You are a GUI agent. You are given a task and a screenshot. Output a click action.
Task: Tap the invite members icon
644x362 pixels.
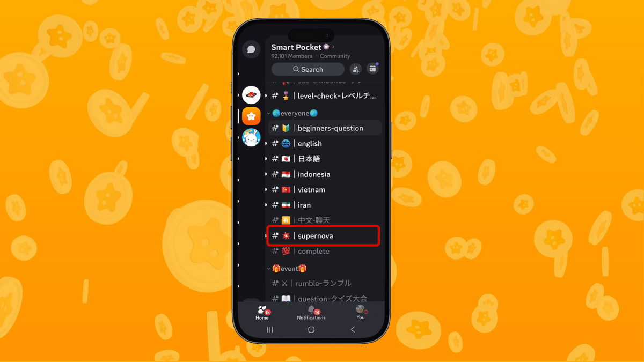pyautogui.click(x=355, y=69)
